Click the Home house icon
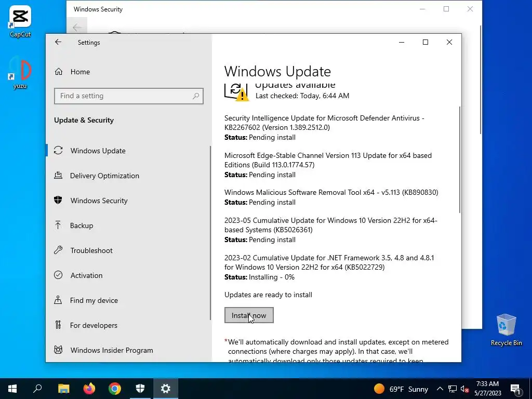The height and width of the screenshot is (399, 532). [x=58, y=72]
